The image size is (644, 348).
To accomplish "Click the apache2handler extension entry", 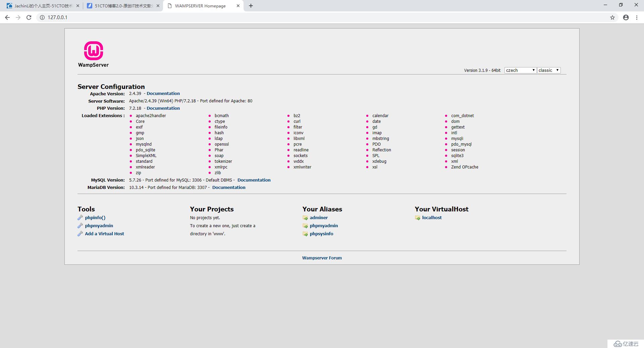I will click(x=151, y=115).
